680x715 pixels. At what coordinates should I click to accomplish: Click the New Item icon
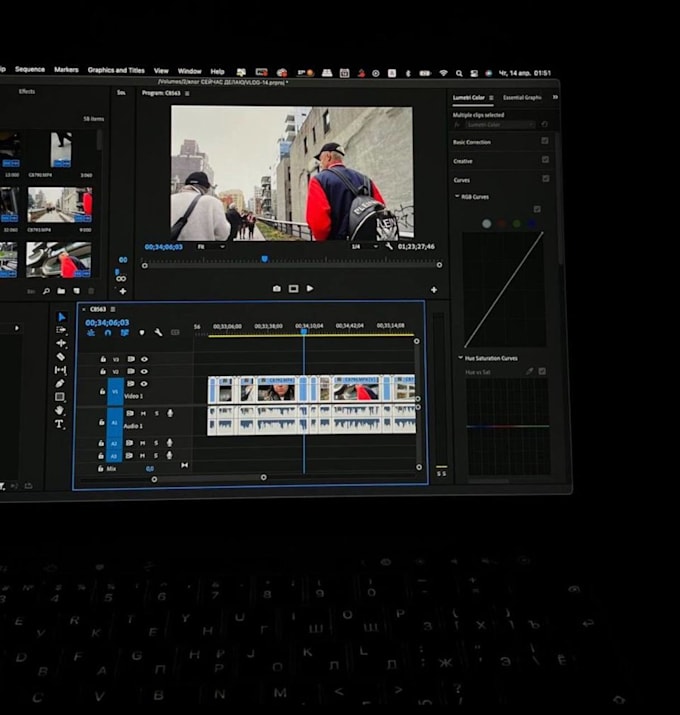pyautogui.click(x=77, y=291)
